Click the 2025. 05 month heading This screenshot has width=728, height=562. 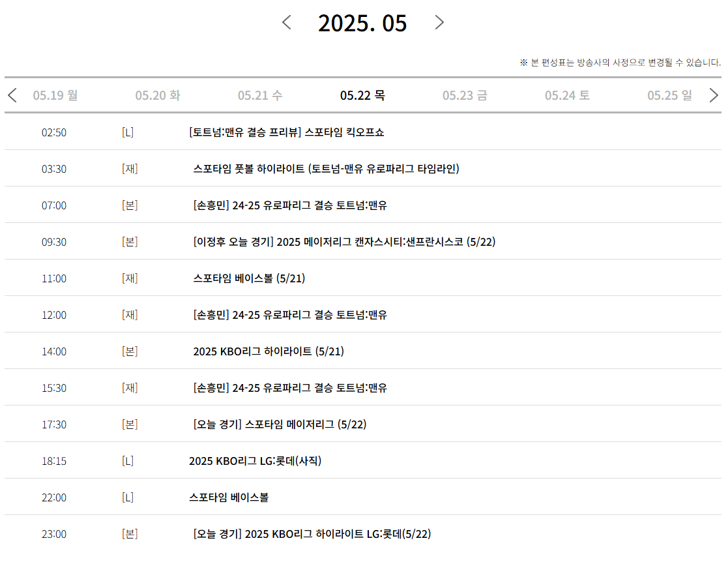[362, 23]
